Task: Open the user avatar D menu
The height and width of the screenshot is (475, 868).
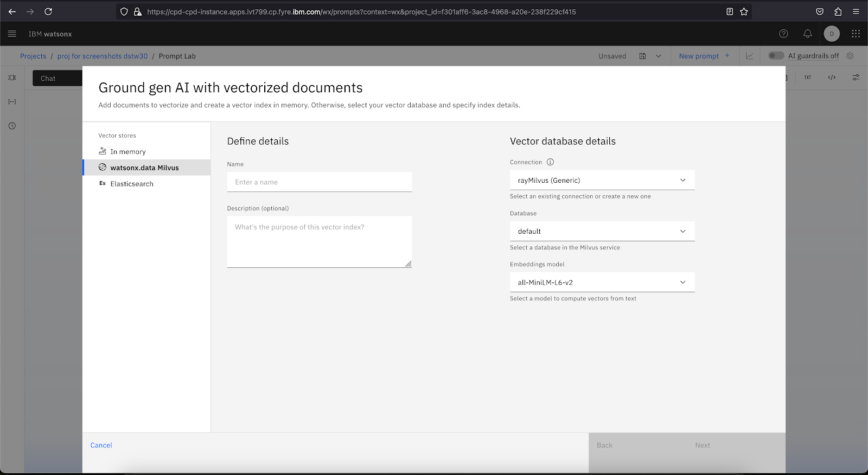Action: tap(832, 34)
